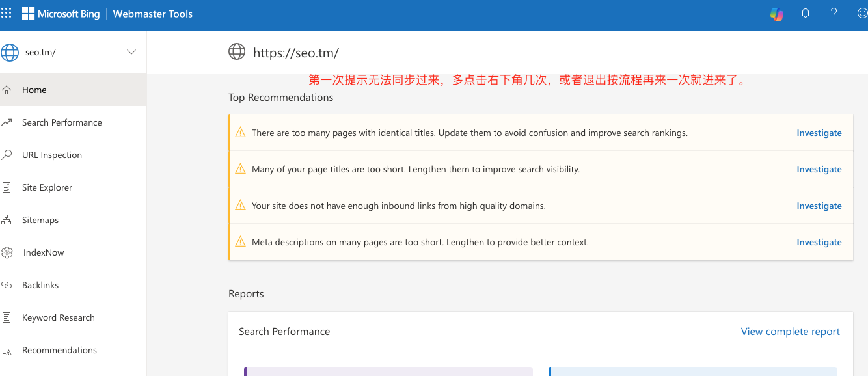The width and height of the screenshot is (868, 376).
Task: Click the Copilot icon in header
Action: 776,14
